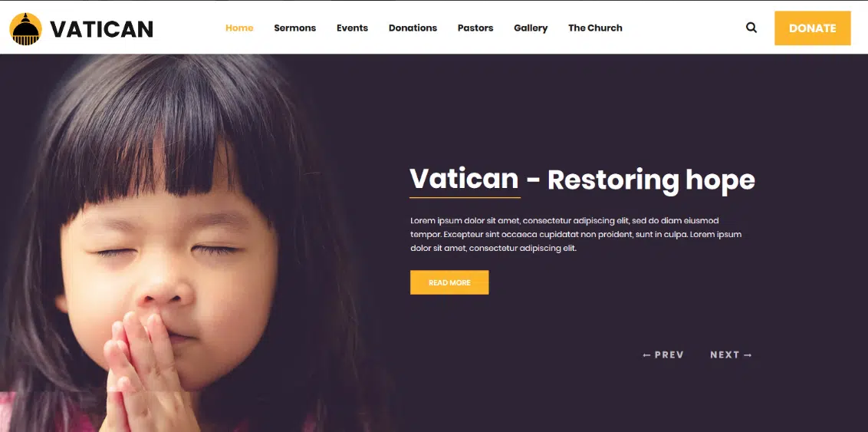Click the READ MORE button
The image size is (868, 432).
(449, 282)
